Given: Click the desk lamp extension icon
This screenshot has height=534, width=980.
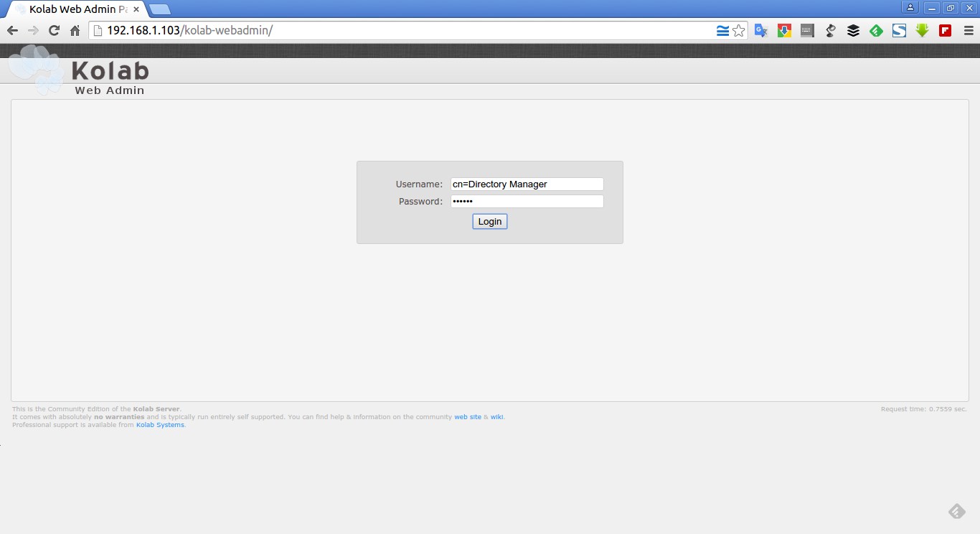Looking at the screenshot, I should click(x=830, y=31).
